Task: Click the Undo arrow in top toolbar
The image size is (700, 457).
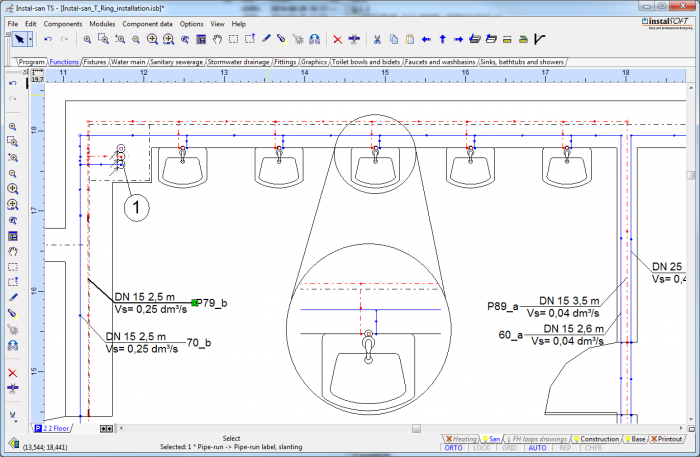Action: 49,39
